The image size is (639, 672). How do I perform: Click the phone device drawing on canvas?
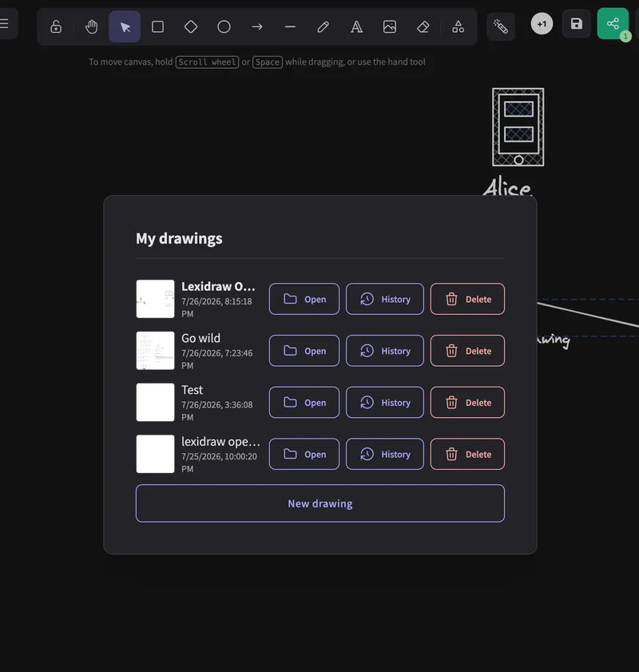click(518, 127)
